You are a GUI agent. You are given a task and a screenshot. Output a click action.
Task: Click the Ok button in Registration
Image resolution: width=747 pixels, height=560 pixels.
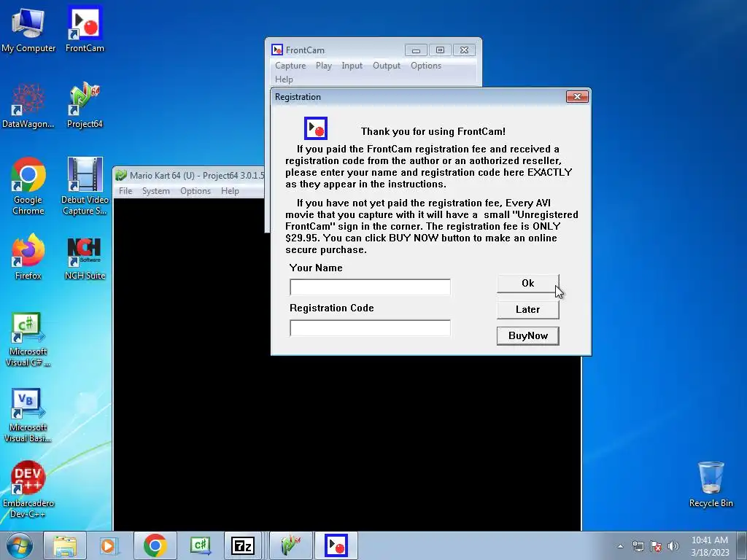point(528,284)
